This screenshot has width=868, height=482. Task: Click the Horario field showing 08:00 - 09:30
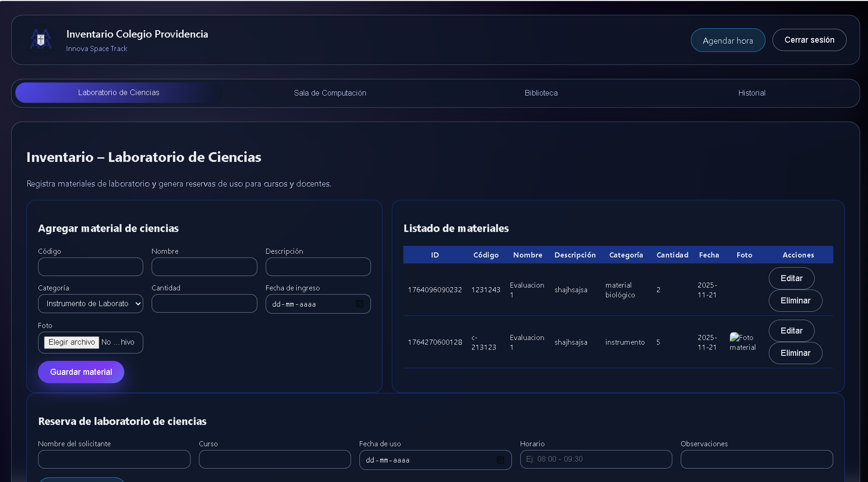596,459
